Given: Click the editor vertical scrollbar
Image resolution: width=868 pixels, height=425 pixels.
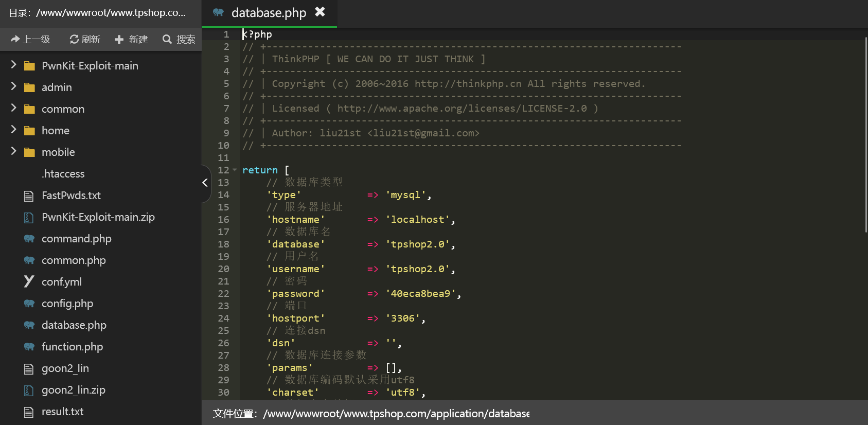Looking at the screenshot, I should click(866, 135).
